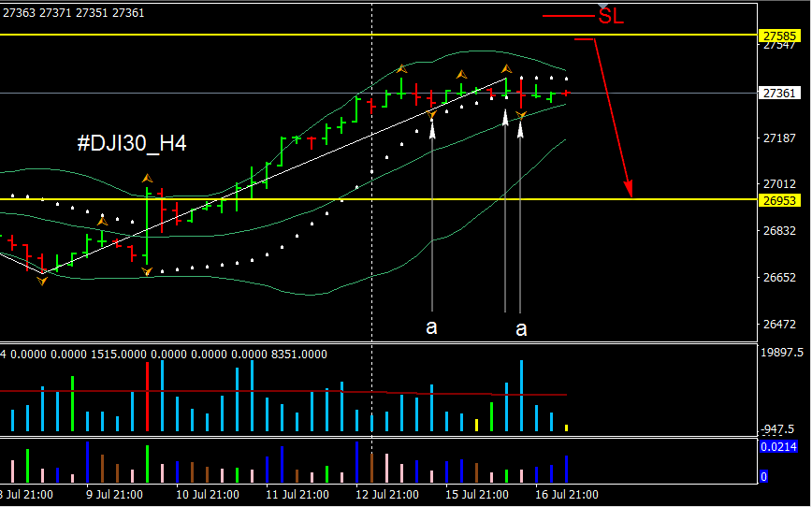Click the grey chart shift triangle marker
Screen dimensions: 812x507
coord(602,7)
